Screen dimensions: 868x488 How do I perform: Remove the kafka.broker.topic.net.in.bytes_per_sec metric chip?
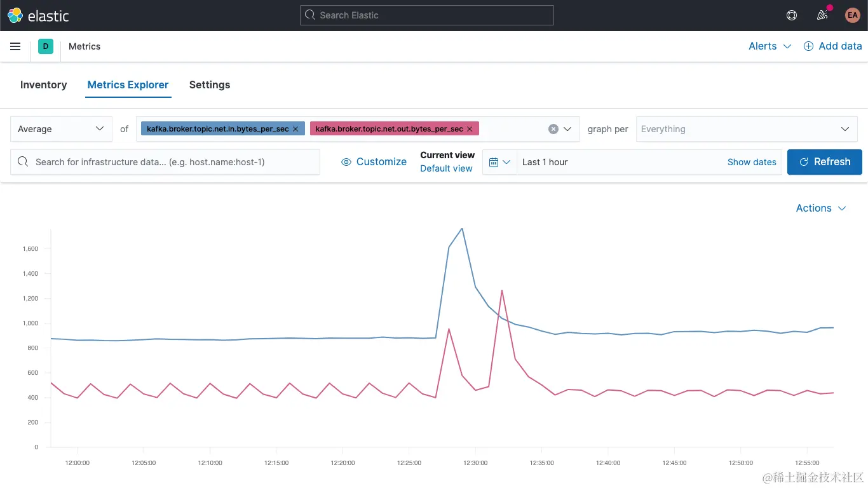point(295,128)
